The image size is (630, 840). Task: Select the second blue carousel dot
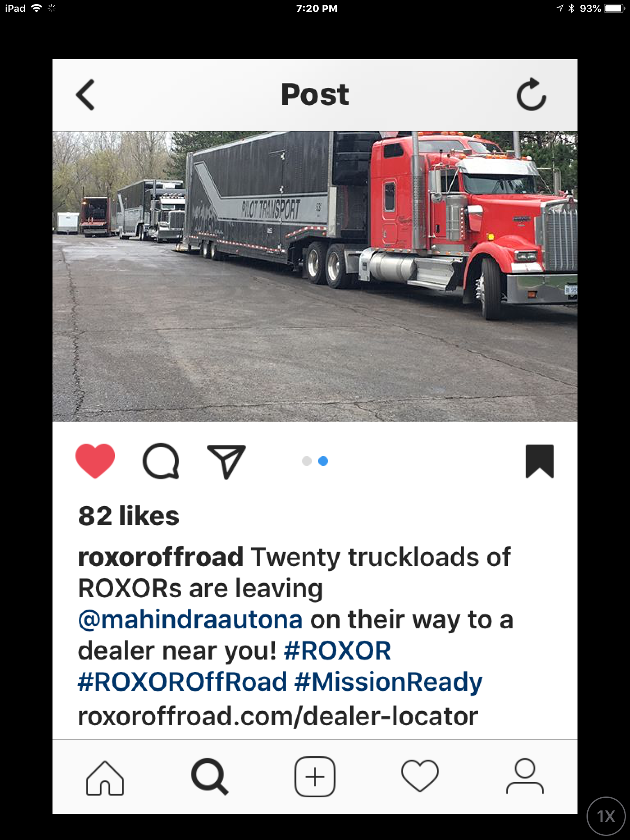point(323,461)
